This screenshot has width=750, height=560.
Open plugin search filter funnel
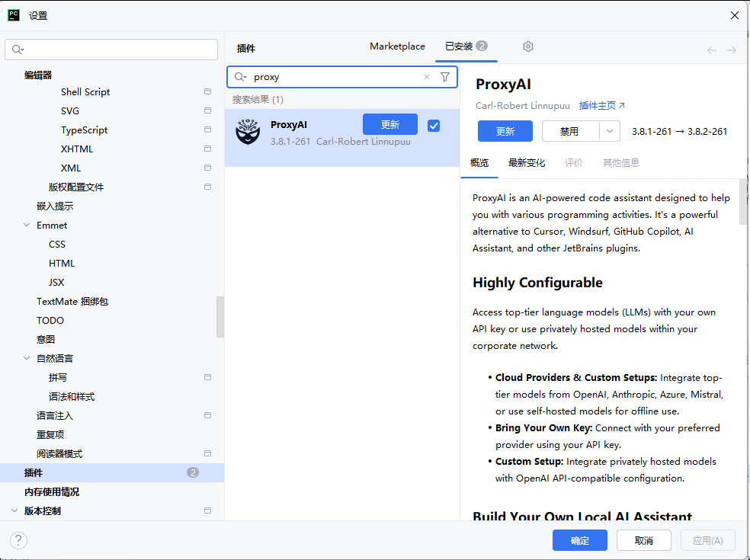[445, 77]
